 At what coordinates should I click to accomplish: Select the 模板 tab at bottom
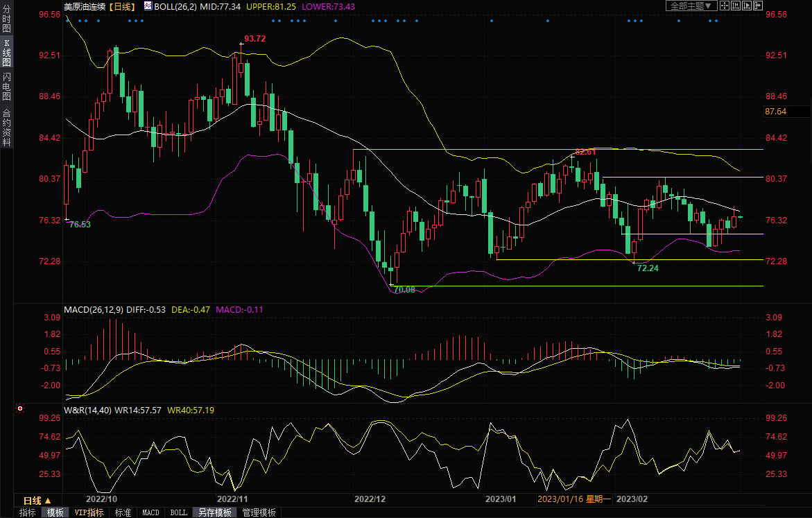[x=55, y=512]
